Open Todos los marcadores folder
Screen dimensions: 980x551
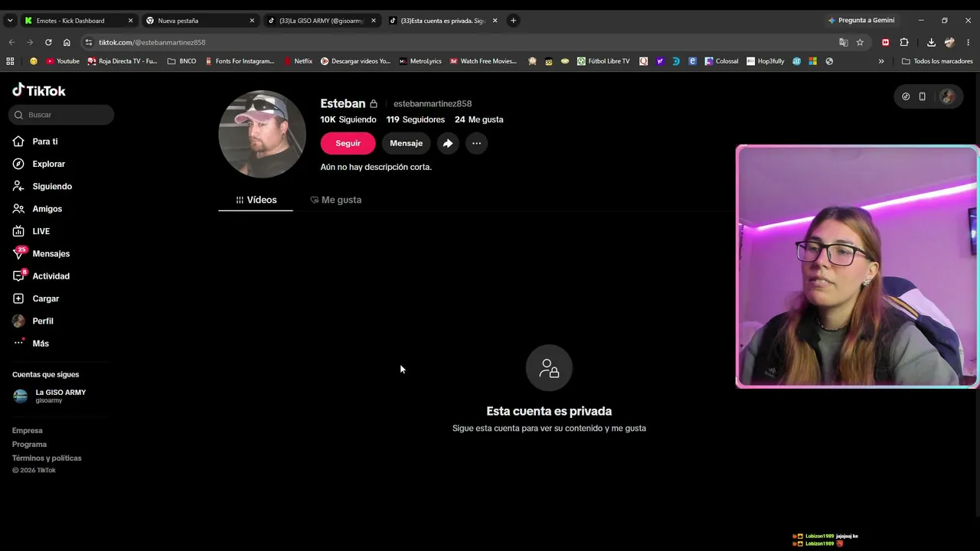[x=937, y=61]
